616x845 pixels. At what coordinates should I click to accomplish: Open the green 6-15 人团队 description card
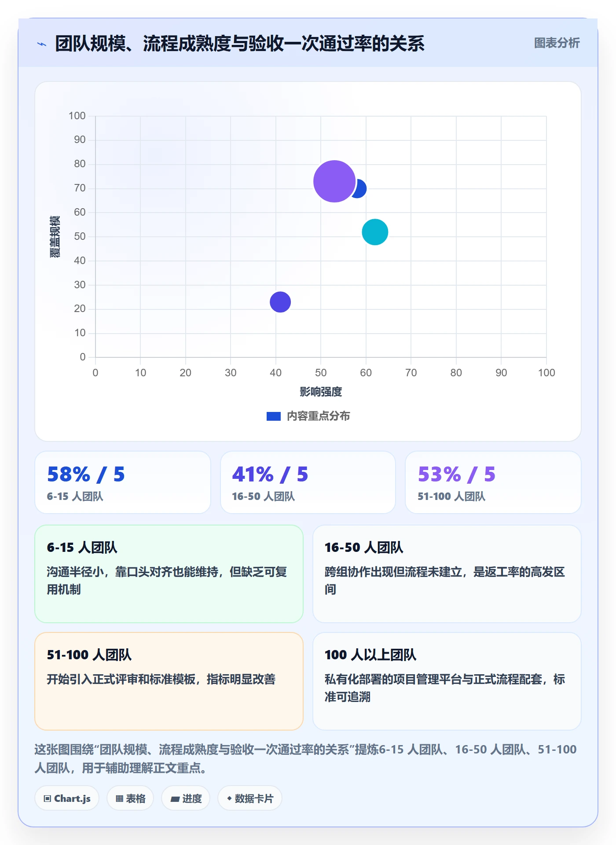[169, 574]
